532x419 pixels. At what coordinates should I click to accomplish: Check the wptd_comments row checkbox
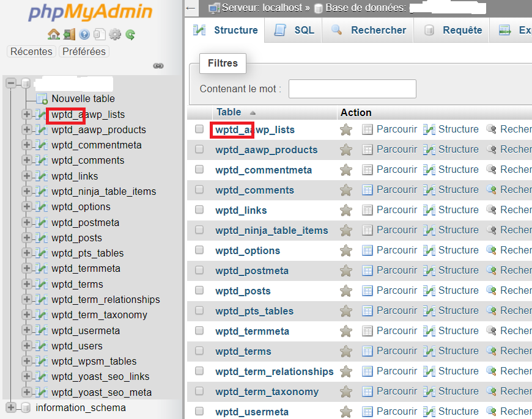[x=199, y=189]
